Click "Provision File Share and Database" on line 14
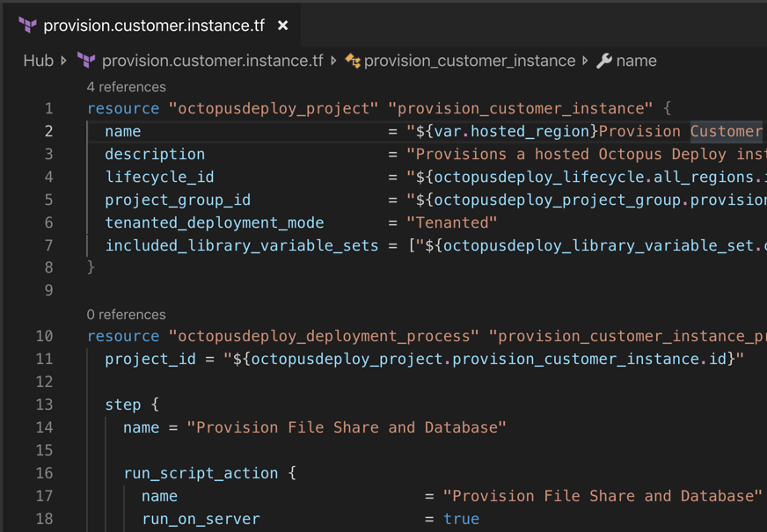Viewport: 767px width, 532px height. 347,427
